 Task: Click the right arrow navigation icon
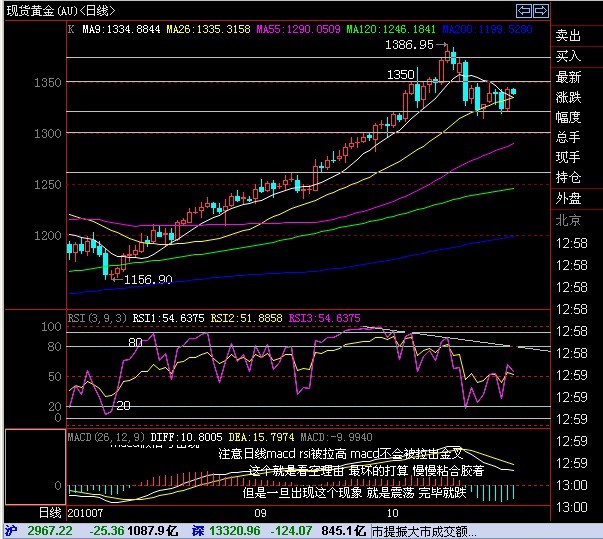point(541,11)
